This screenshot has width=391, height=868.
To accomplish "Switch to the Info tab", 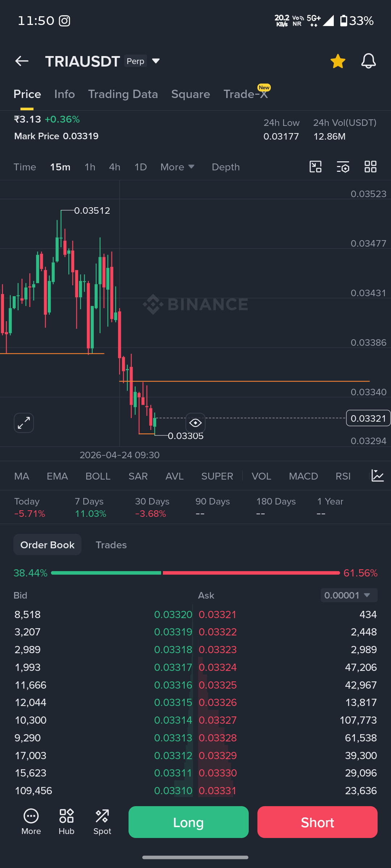I will (x=64, y=94).
